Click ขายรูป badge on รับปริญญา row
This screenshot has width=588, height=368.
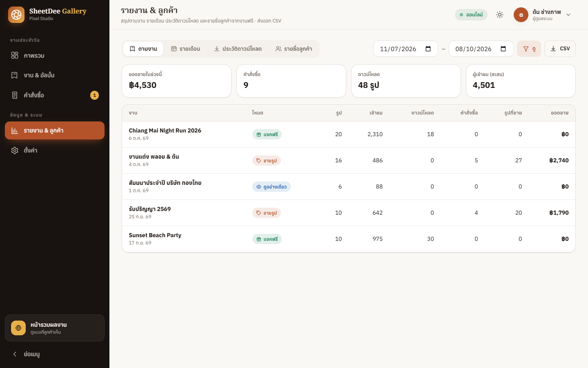click(266, 213)
